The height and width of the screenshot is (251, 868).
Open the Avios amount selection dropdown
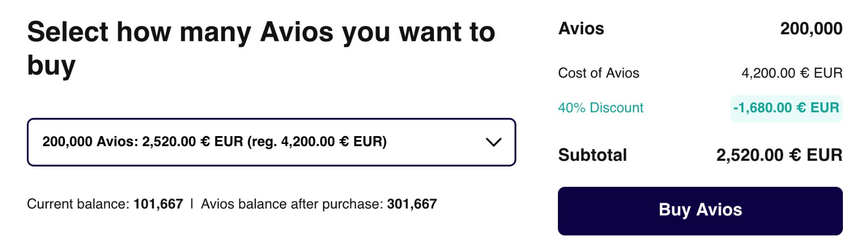[x=271, y=142]
